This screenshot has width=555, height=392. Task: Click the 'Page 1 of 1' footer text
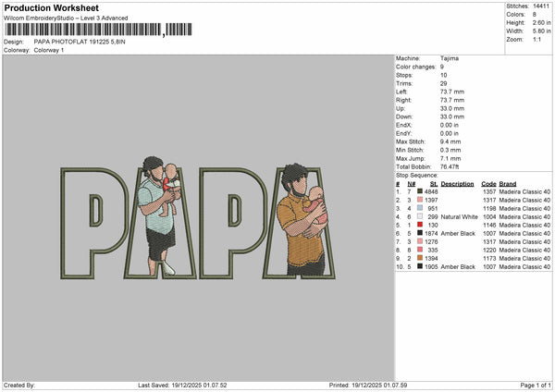pos(536,385)
